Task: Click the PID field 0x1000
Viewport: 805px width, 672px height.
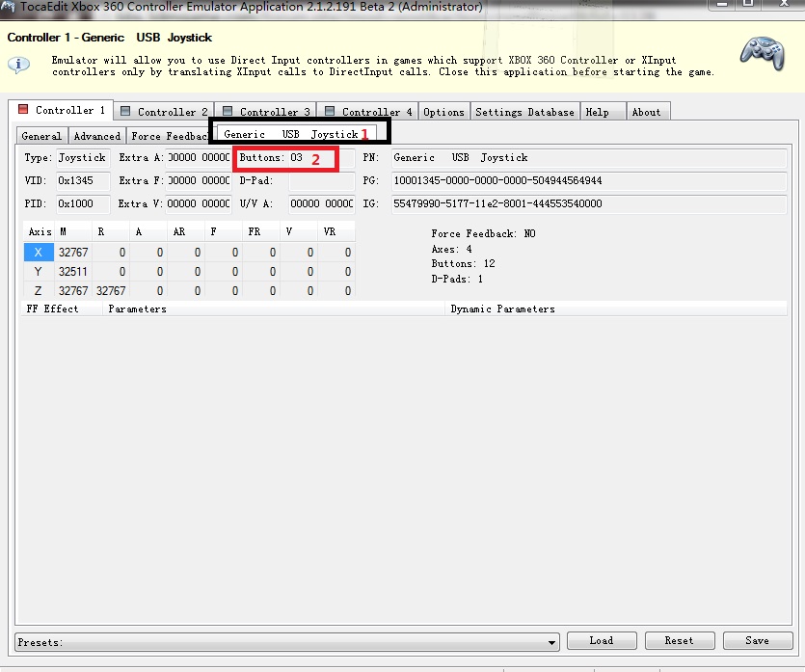Action: coord(83,203)
